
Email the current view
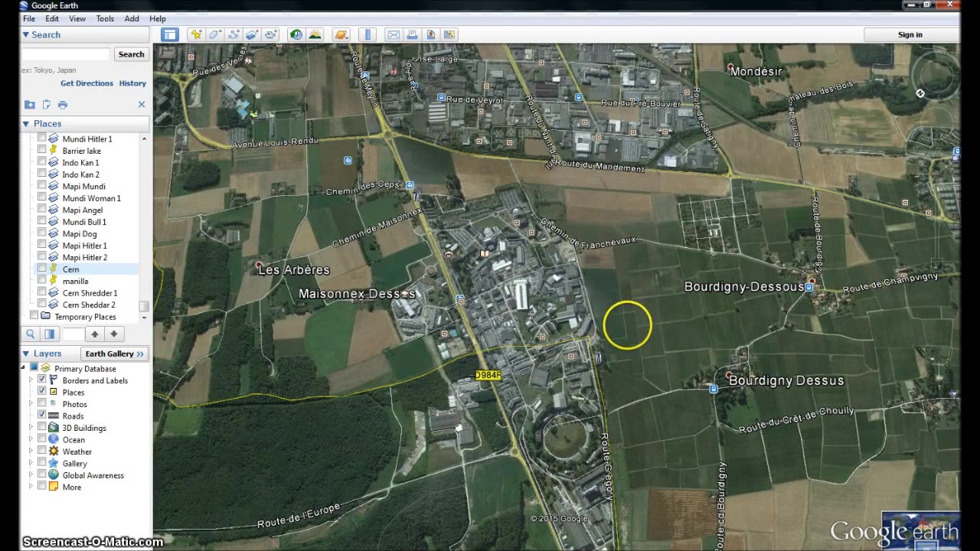[x=394, y=34]
